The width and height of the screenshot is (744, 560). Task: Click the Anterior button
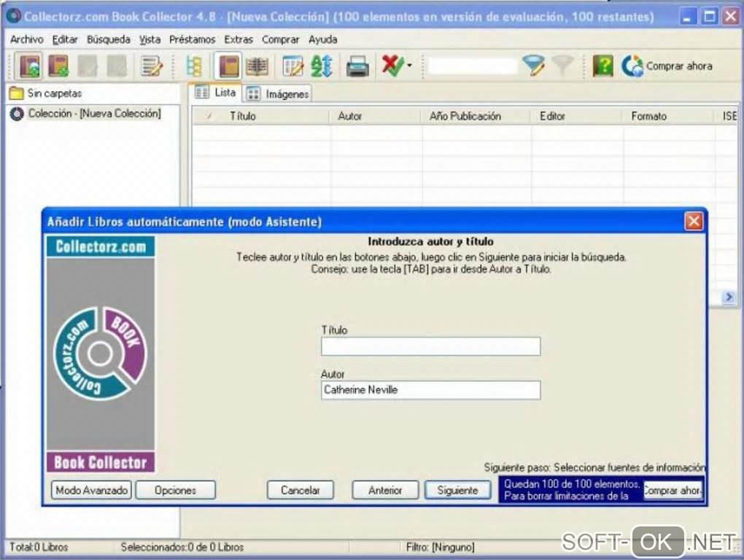(x=385, y=490)
